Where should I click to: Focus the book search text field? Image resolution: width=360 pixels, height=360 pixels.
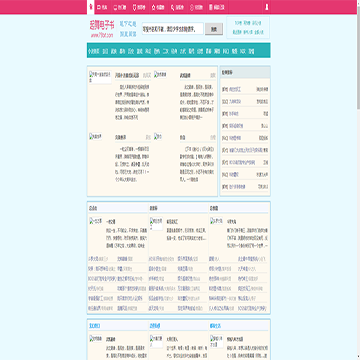[173, 29]
